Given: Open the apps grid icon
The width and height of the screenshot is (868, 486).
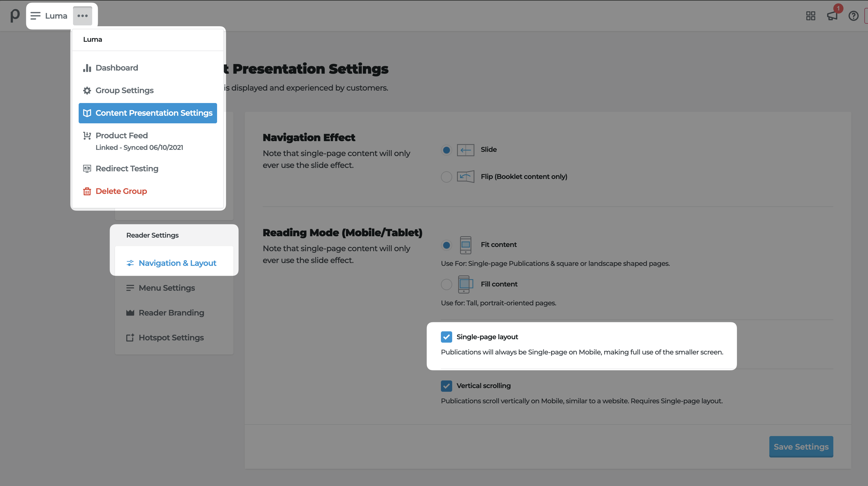Looking at the screenshot, I should (x=810, y=16).
